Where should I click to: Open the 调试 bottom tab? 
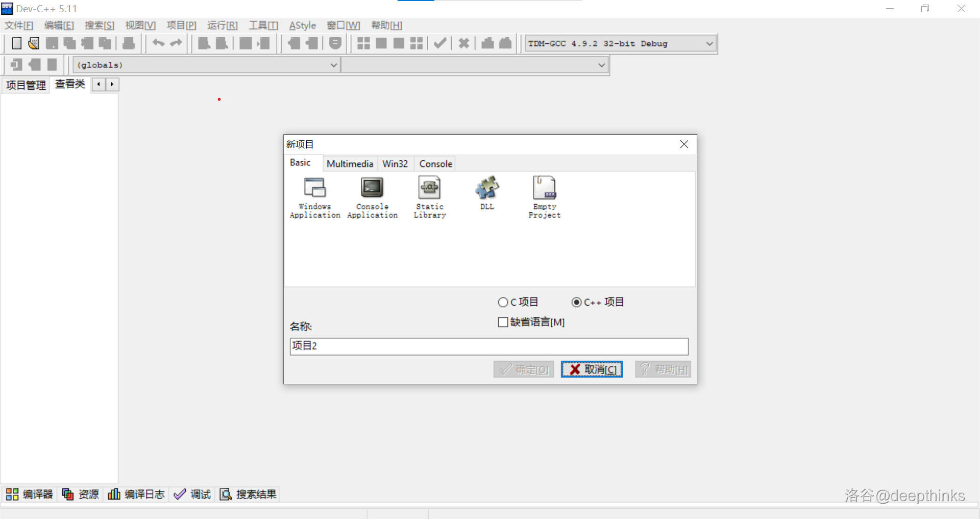coord(192,494)
